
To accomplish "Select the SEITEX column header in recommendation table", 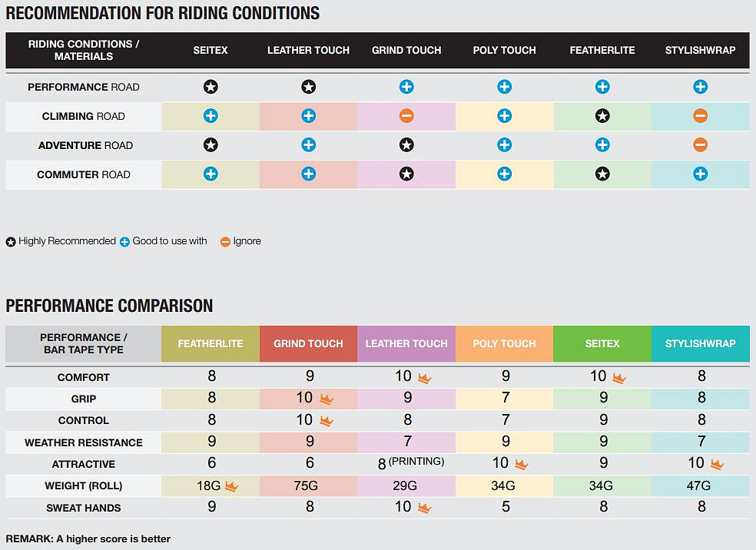I will 211,50.
